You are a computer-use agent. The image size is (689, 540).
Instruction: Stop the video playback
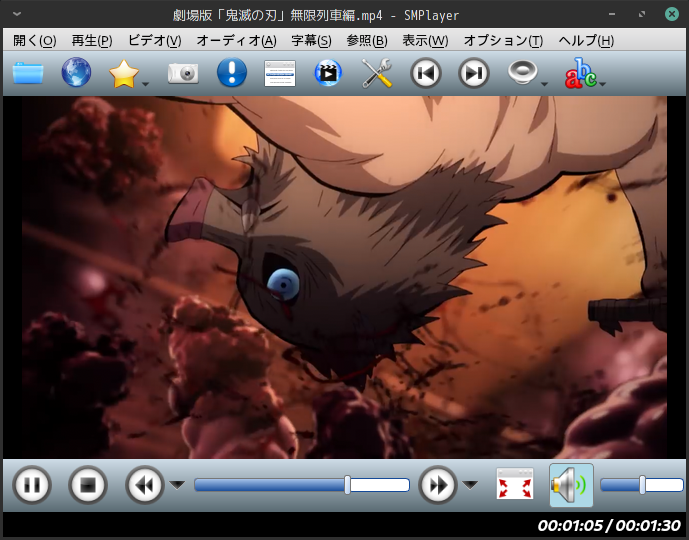click(88, 485)
